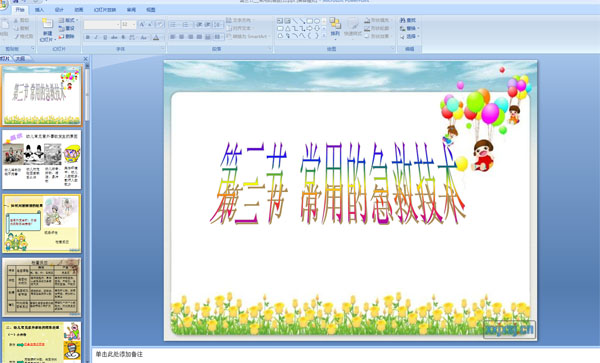Click the Shape Outline (形状轮廓) icon
This screenshot has height=363, width=600.
tap(367, 28)
